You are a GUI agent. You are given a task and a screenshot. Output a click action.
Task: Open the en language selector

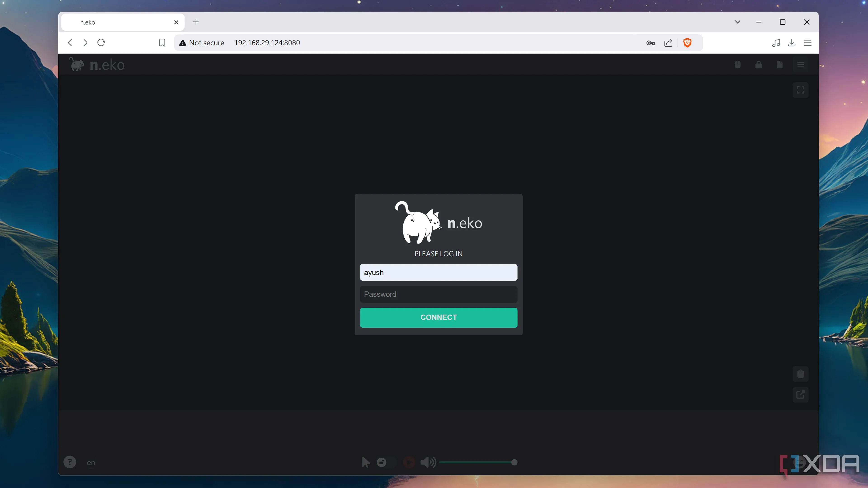click(91, 463)
